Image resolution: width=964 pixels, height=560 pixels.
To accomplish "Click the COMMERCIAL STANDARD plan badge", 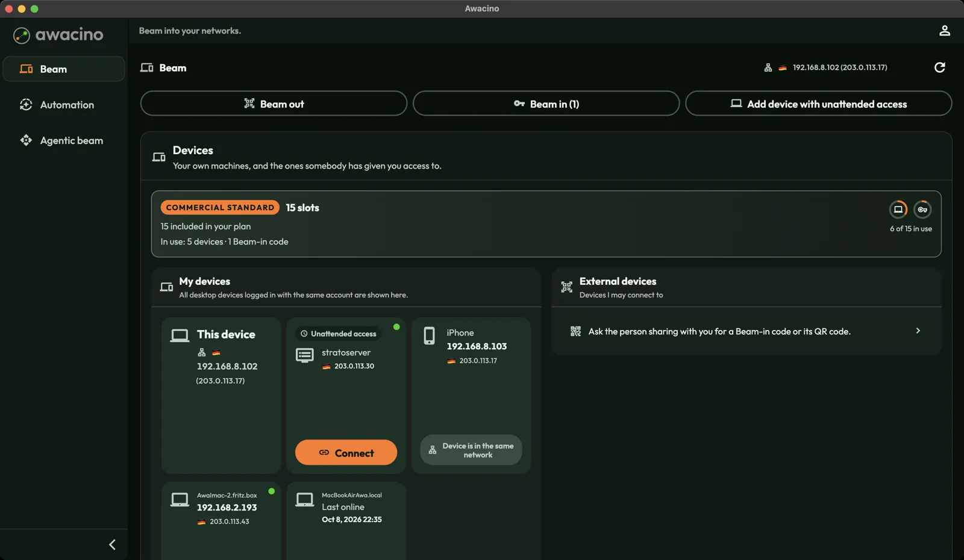I will (220, 208).
